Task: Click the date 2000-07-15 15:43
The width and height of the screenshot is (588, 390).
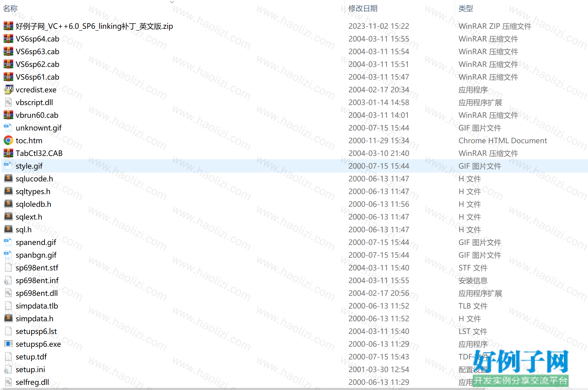Action: pyautogui.click(x=379, y=357)
